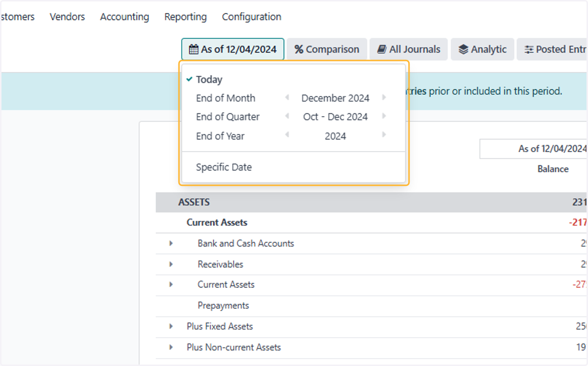
Task: Select the Today date option
Action: [209, 79]
